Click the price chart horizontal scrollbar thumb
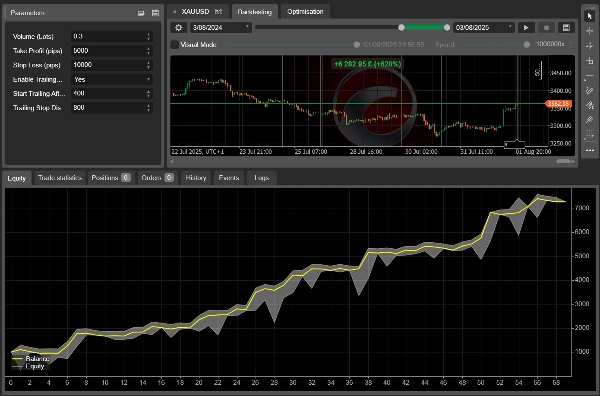Screen dimensions: 600x396 point(563,161)
